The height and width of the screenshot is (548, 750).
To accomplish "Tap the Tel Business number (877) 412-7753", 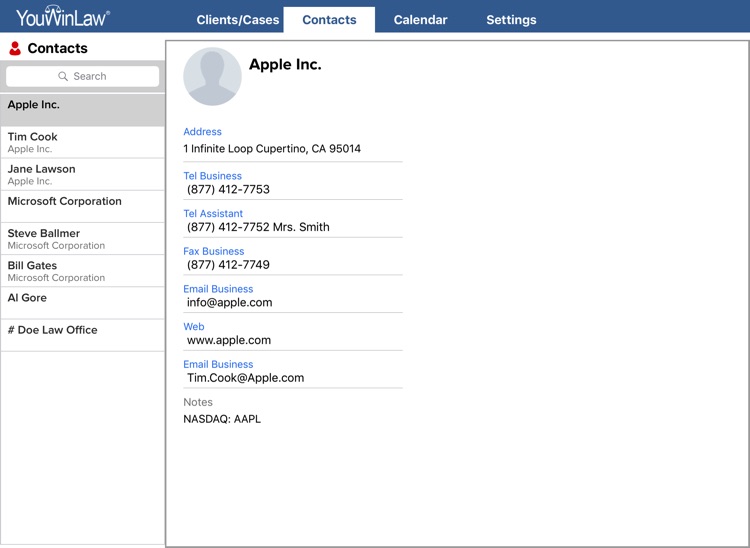I will pos(228,189).
